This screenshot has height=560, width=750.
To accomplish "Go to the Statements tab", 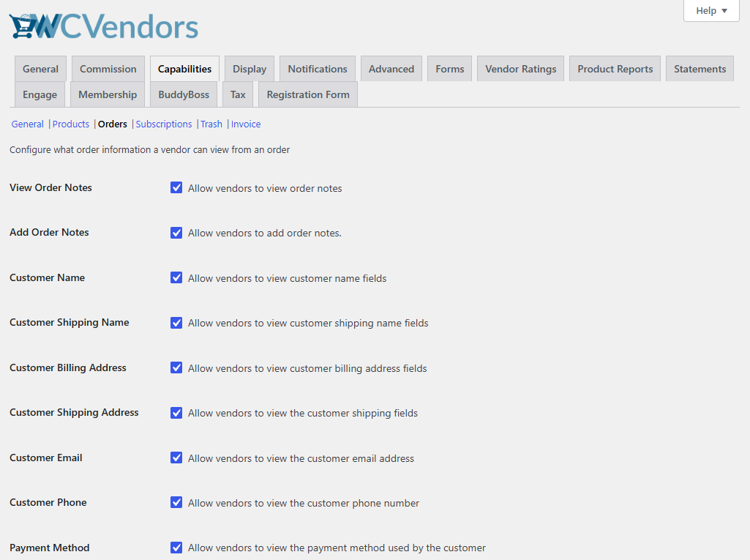I will click(x=700, y=69).
